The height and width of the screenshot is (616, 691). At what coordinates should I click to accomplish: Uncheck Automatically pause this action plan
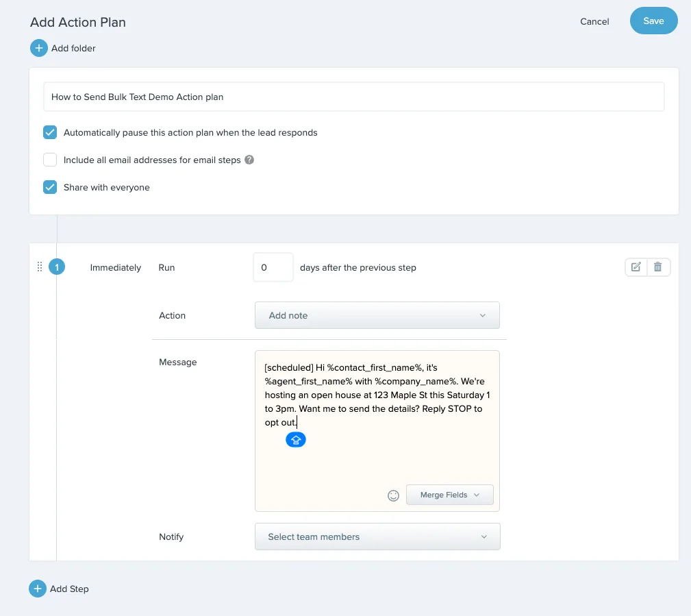[50, 132]
